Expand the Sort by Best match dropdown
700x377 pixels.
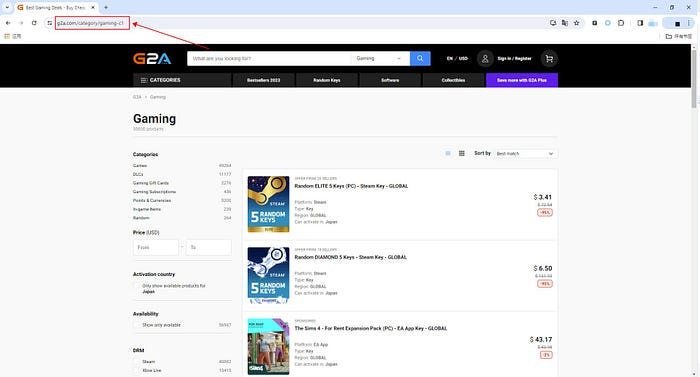525,154
